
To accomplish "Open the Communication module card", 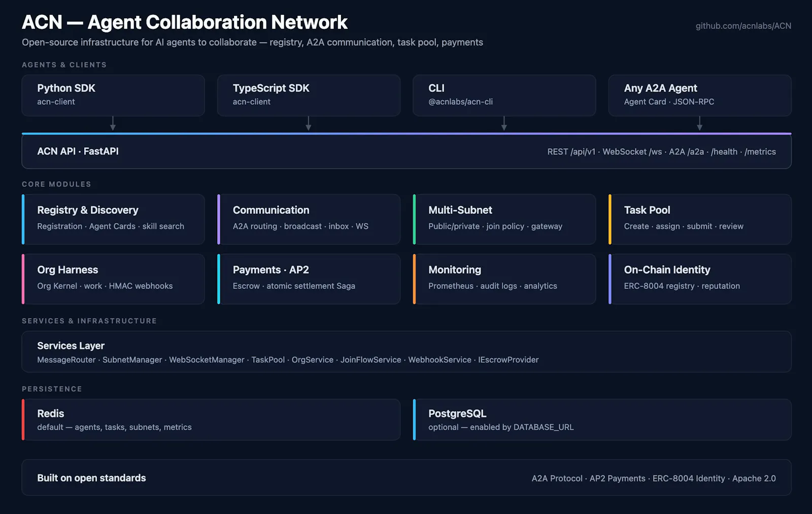I will coord(309,219).
